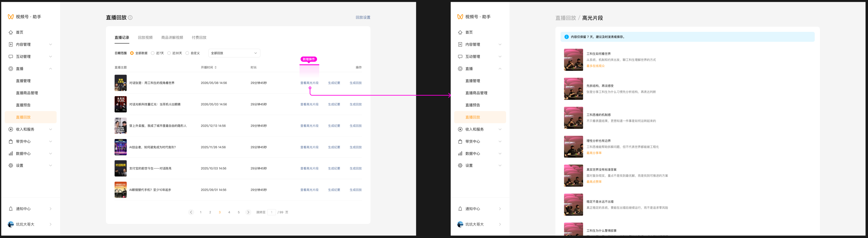Switch to the 商品讲解视频 tab
The width and height of the screenshot is (868, 238).
click(172, 37)
